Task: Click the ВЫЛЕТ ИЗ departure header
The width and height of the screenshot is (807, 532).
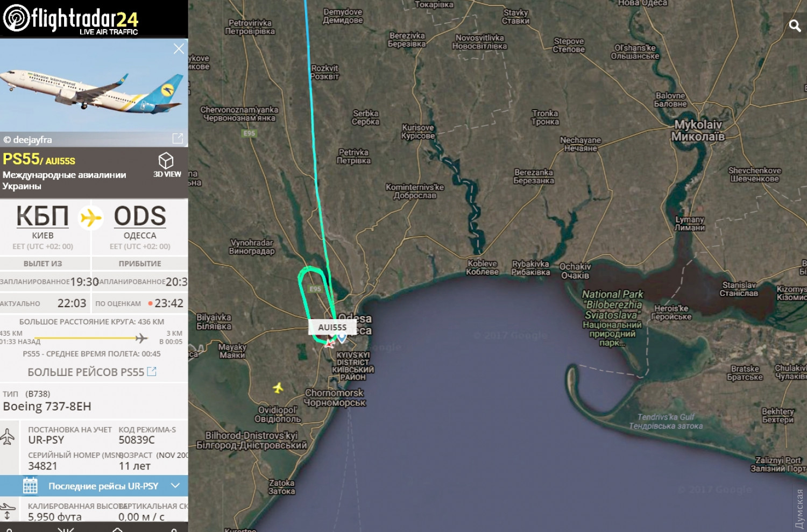Action: coord(43,264)
